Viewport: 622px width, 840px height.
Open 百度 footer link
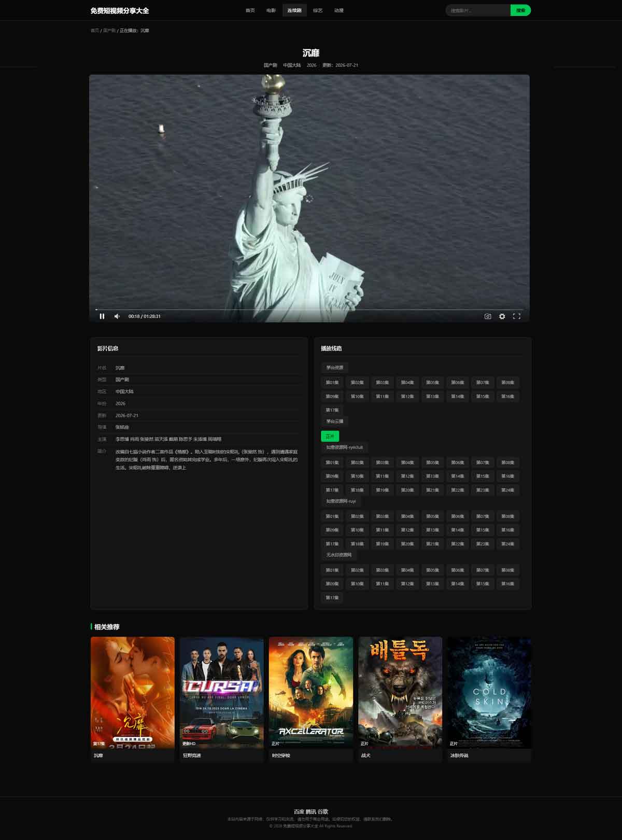point(299,812)
